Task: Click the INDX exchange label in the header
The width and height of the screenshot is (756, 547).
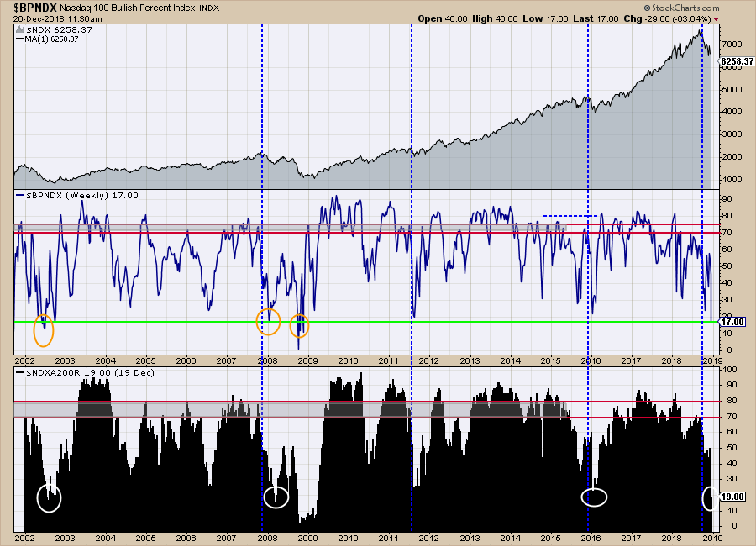Action: coord(209,8)
